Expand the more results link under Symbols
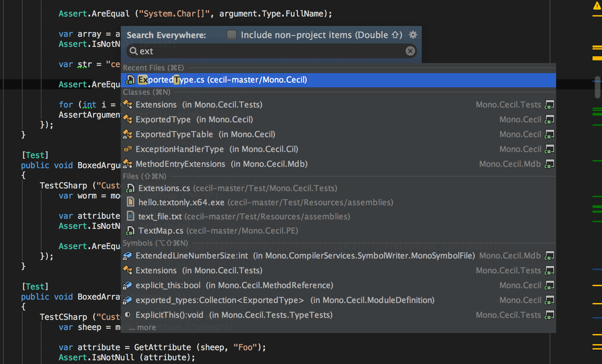The image size is (602, 364). (x=146, y=327)
